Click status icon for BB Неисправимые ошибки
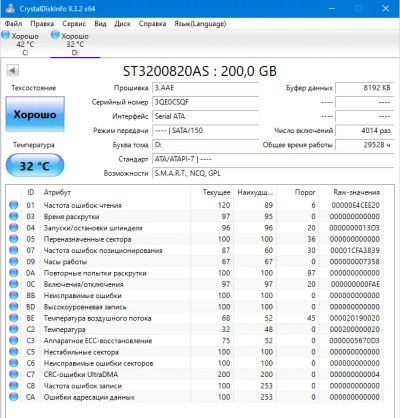 [14, 296]
